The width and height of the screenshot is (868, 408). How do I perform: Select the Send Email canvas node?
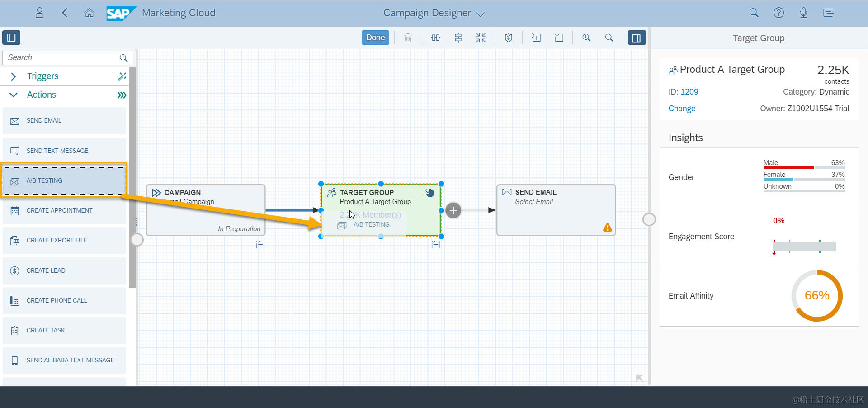[556, 210]
